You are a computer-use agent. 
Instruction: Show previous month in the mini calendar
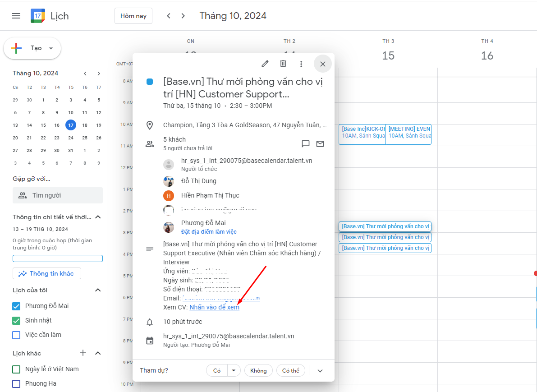click(x=85, y=74)
